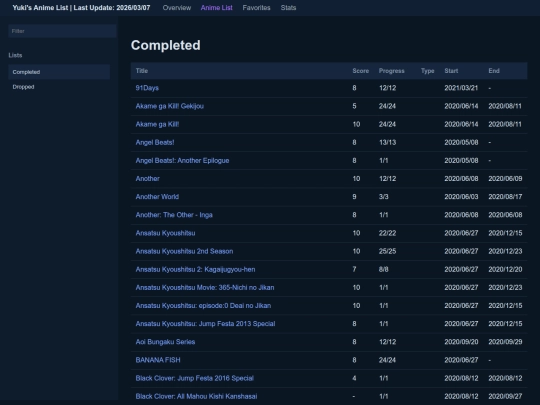Sort by Score column header

361,71
